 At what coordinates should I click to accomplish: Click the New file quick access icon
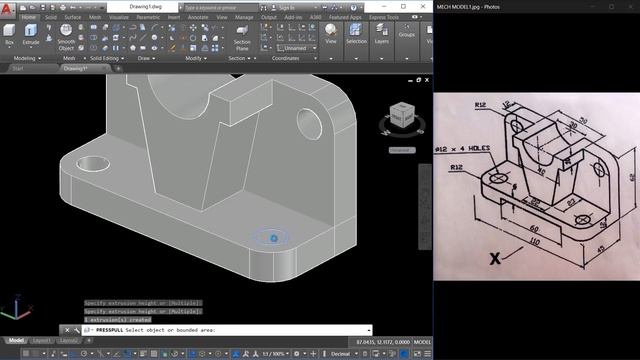[x=23, y=7]
